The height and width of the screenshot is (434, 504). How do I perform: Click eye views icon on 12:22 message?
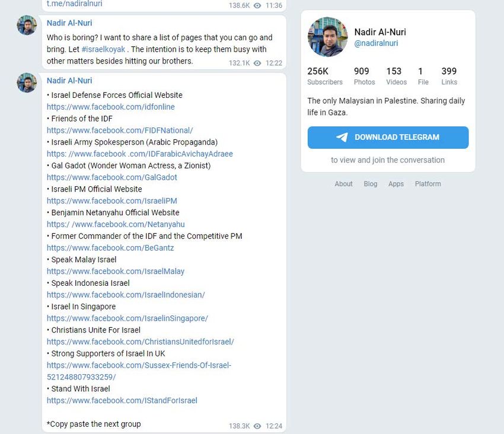(x=257, y=63)
